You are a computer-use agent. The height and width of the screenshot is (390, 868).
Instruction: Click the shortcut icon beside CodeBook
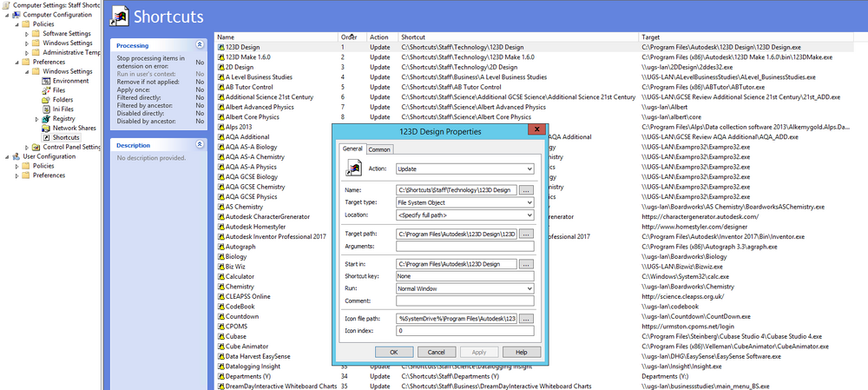click(x=220, y=307)
